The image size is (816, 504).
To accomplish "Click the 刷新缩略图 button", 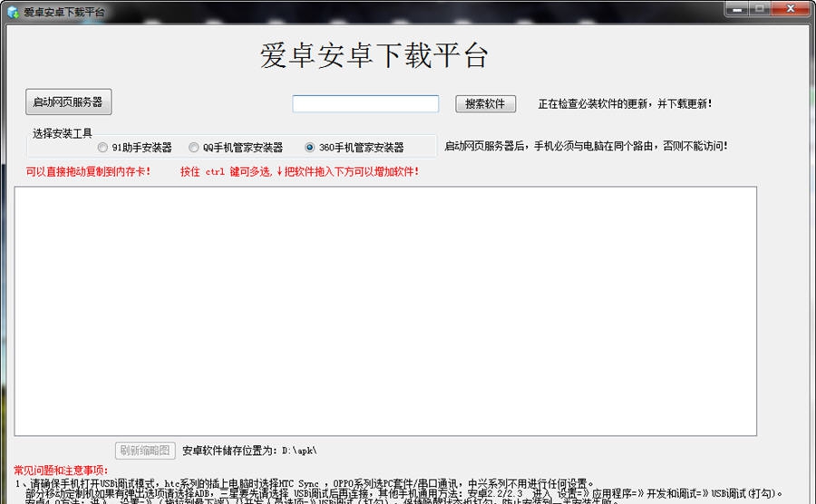I will (x=145, y=451).
